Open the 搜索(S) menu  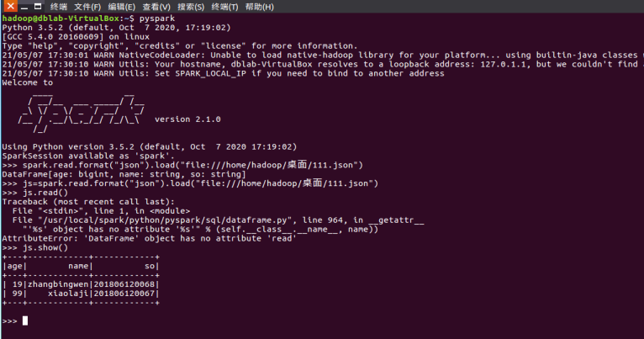point(191,7)
